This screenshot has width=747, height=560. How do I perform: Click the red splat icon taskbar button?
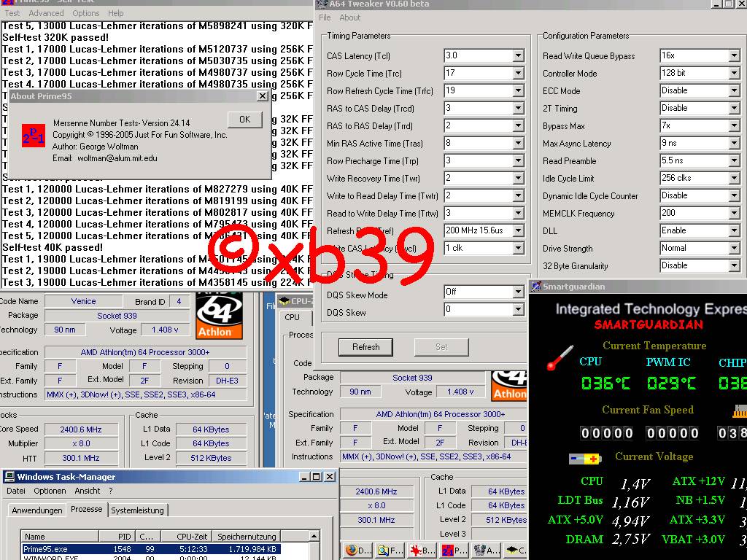click(x=422, y=550)
